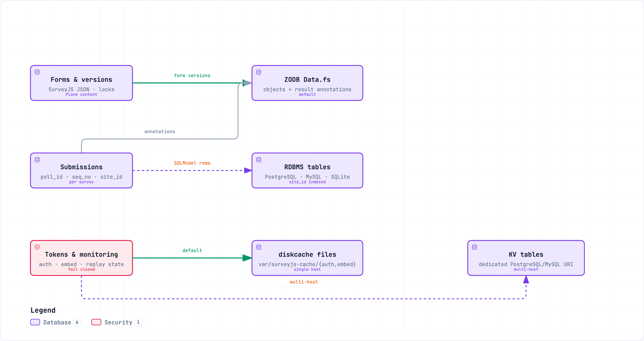The width and height of the screenshot is (644, 341).
Task: Select the orange 'multi-host' edge label
Action: point(304,282)
